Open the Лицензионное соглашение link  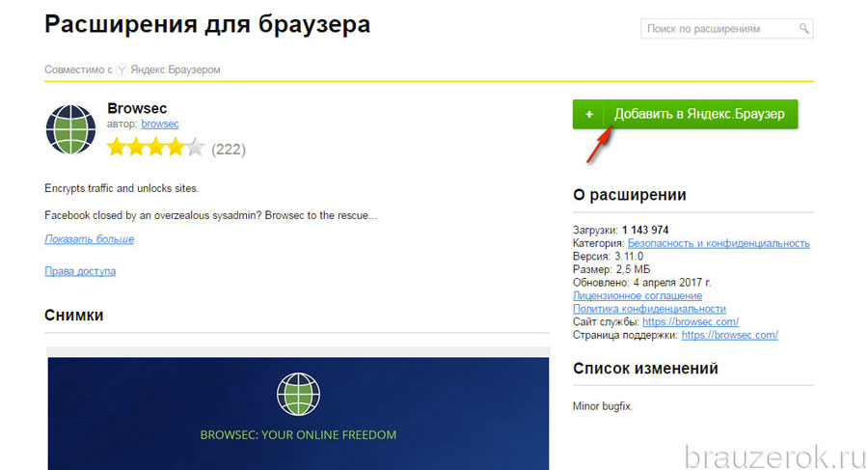(637, 296)
